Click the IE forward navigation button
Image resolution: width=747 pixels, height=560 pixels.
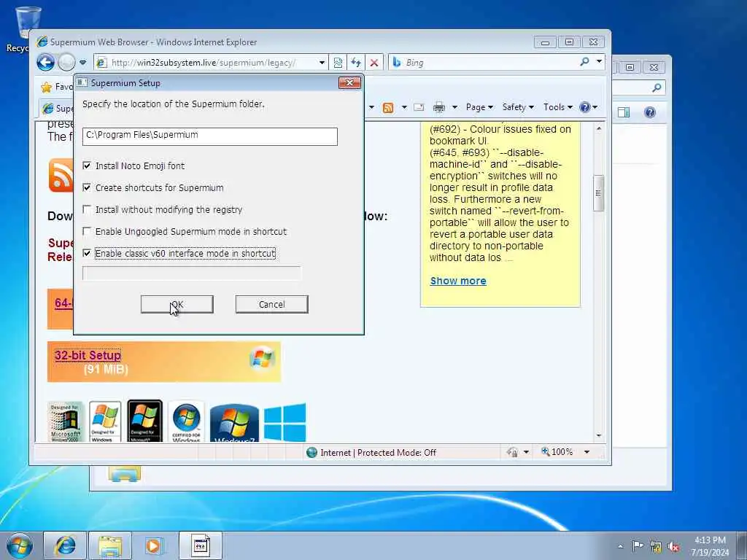tap(66, 63)
